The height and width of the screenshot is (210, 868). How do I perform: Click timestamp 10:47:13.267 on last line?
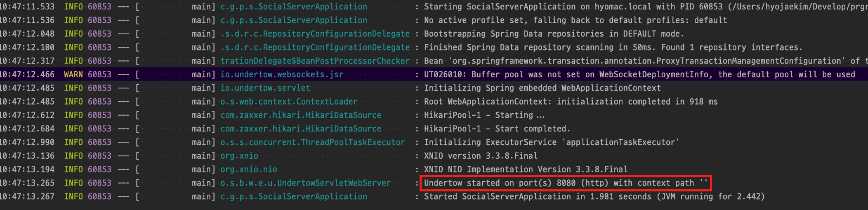point(27,197)
